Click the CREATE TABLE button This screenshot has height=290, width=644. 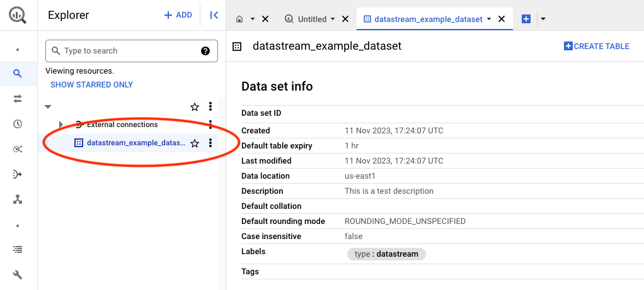tap(596, 46)
